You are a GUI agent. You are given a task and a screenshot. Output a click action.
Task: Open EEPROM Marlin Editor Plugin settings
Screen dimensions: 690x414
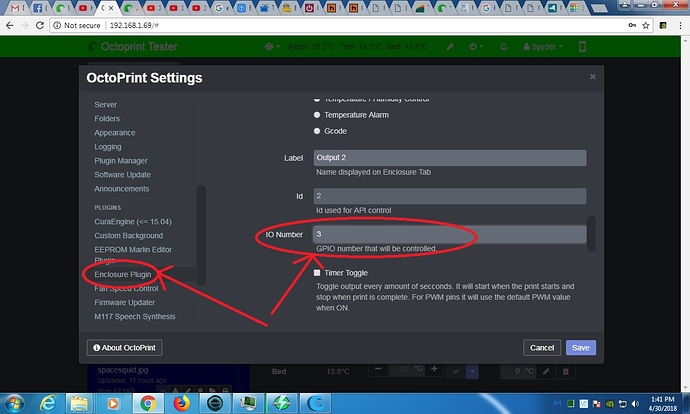(133, 254)
